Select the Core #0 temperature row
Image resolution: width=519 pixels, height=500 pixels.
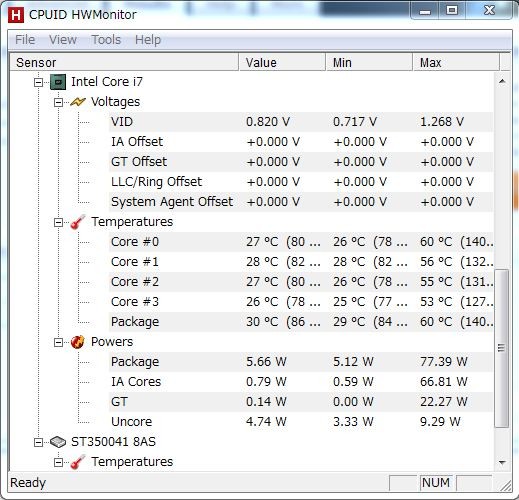coord(301,242)
